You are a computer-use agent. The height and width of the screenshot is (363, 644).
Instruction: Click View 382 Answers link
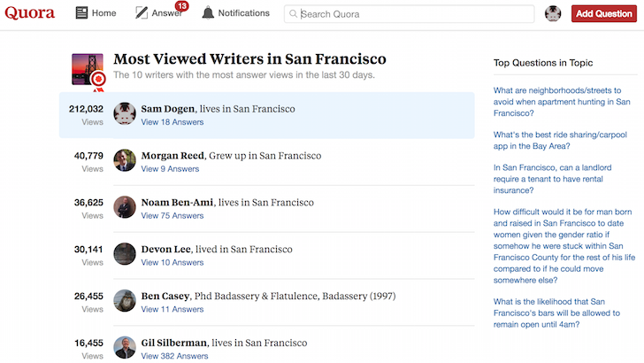coord(174,356)
